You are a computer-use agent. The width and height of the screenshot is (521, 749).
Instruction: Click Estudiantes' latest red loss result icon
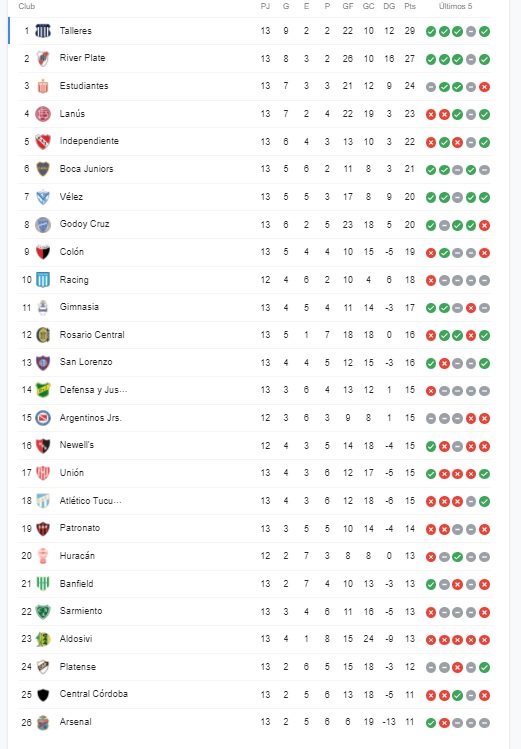click(484, 87)
